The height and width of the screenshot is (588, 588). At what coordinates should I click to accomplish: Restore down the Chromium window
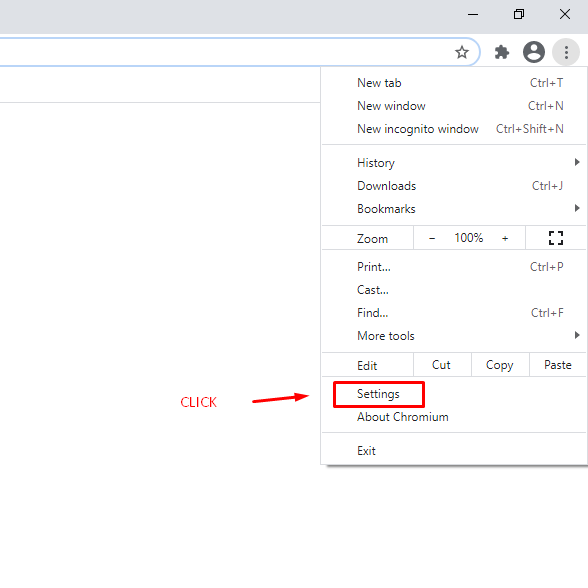coord(519,15)
